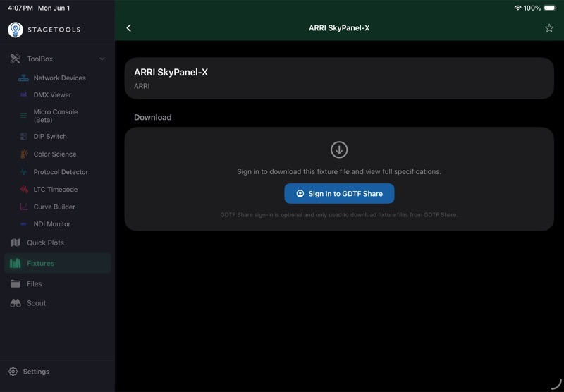This screenshot has width=564, height=392.
Task: Click the circular download arrow icon
Action: 339,149
